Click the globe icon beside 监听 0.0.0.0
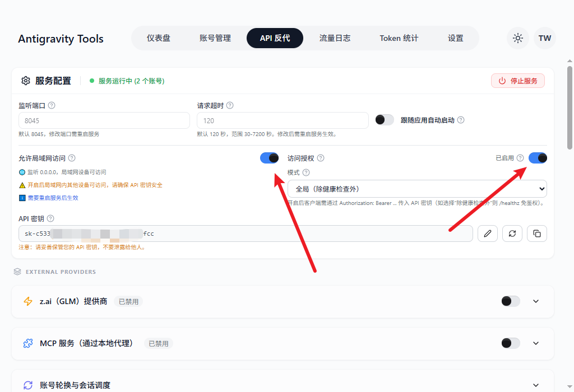 pyautogui.click(x=22, y=172)
